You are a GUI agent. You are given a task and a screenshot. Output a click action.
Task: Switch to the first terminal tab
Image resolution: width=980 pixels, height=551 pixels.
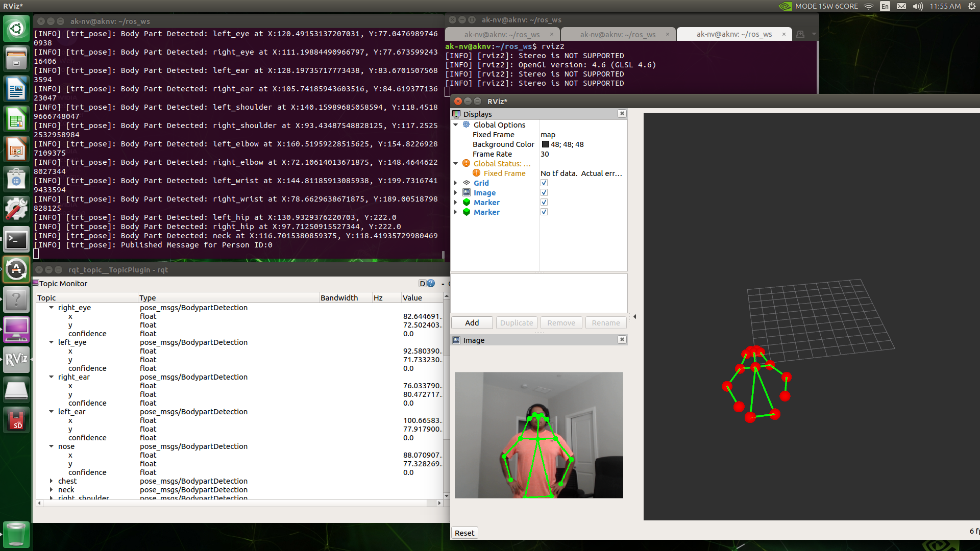point(502,34)
